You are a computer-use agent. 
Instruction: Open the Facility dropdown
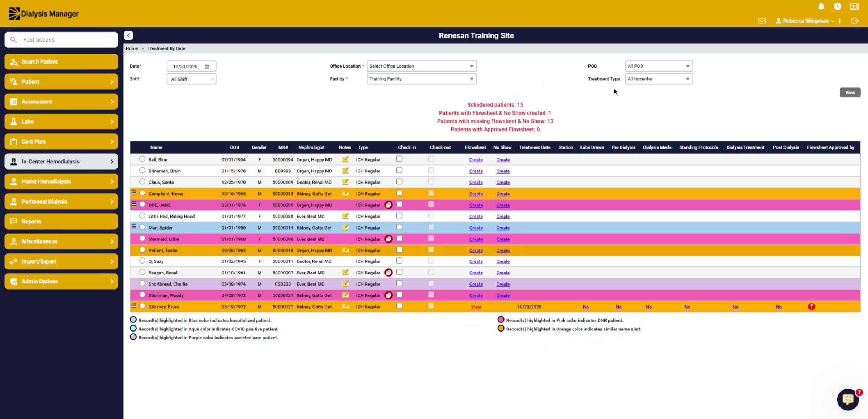point(422,79)
